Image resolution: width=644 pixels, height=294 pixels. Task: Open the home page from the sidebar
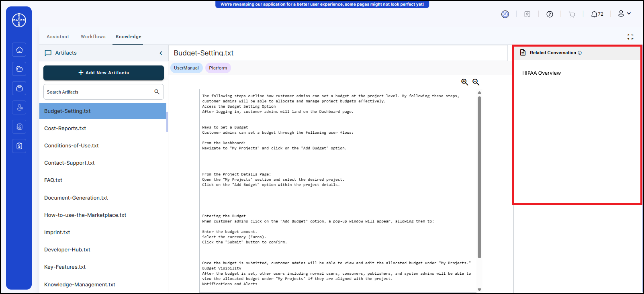point(19,50)
